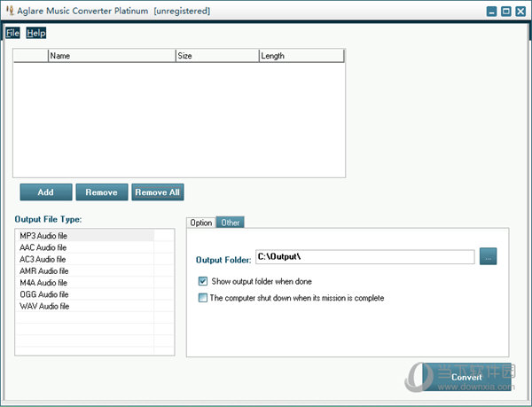Select OGG Audio file output type
Viewport: 532px width, 407px height.
pyautogui.click(x=84, y=294)
